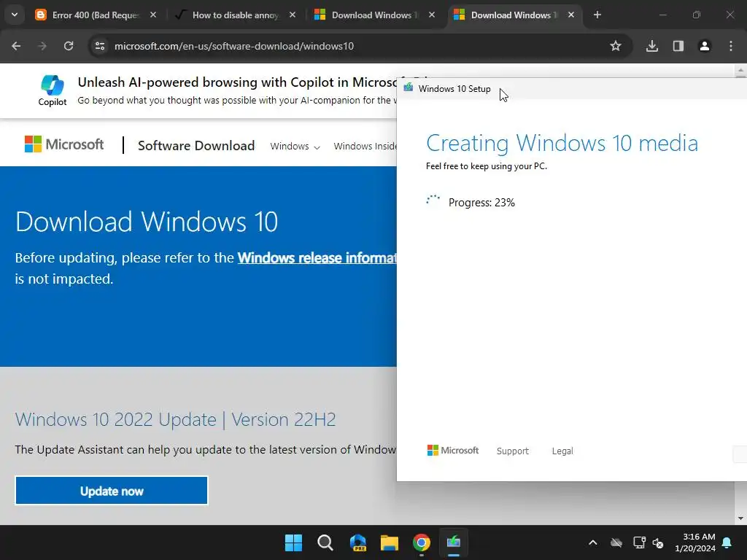Screen dimensions: 747x560
Task: Open the notification bell icon
Action: [x=727, y=542]
